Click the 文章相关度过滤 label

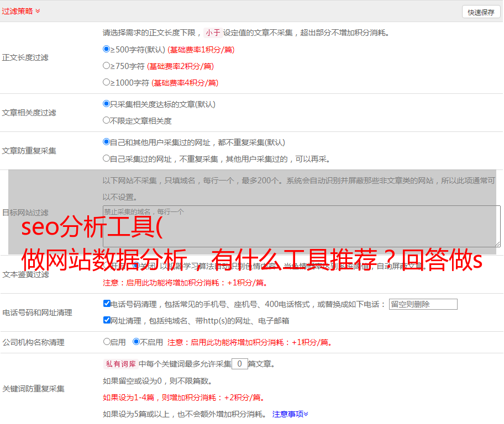[x=29, y=113]
